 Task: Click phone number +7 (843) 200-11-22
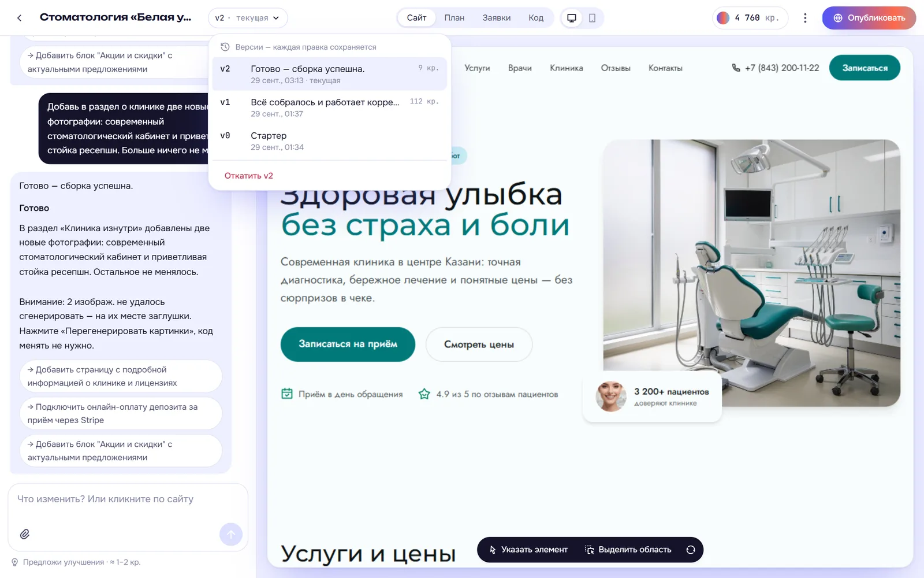(782, 68)
